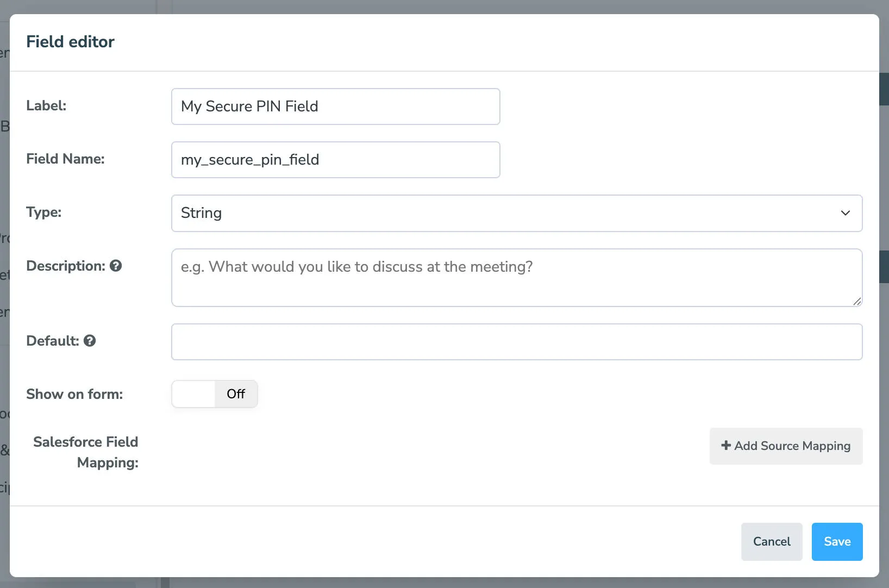Click the Salesforce Field Mapping label
Screen dimensions: 889x588
pos(85,452)
